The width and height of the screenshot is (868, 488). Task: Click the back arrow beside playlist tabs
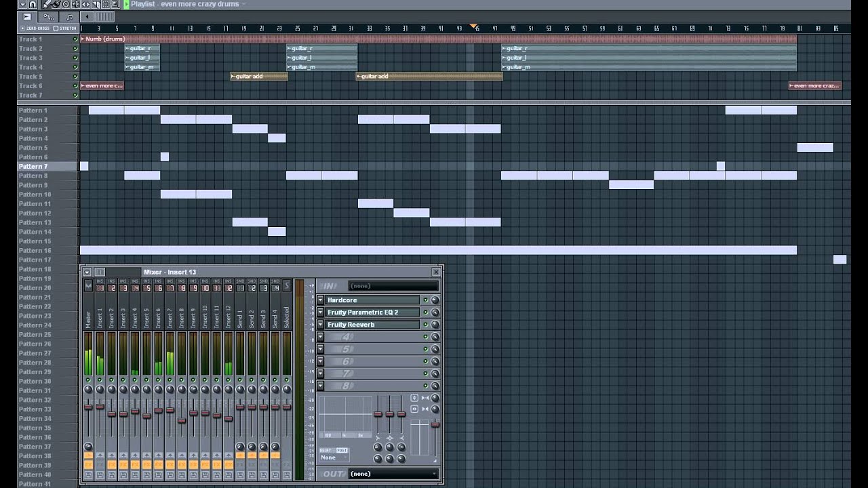coord(87,16)
